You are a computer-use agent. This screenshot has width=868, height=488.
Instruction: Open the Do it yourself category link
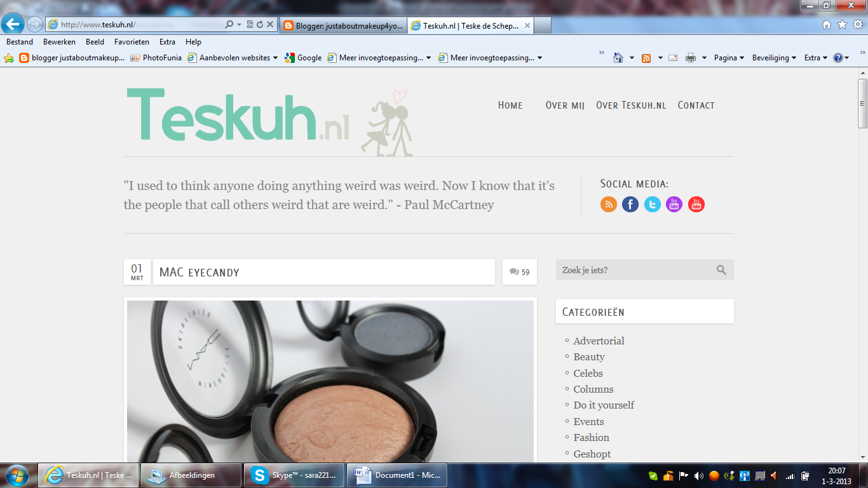[x=604, y=405]
